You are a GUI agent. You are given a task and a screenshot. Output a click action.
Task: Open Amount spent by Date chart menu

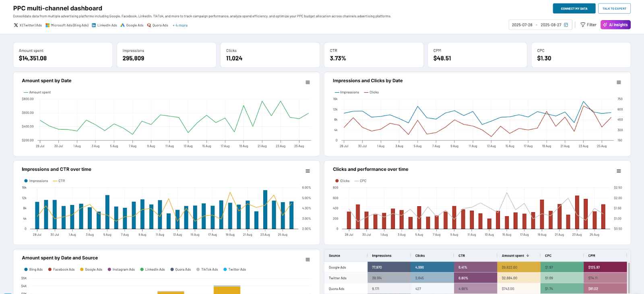(x=308, y=83)
